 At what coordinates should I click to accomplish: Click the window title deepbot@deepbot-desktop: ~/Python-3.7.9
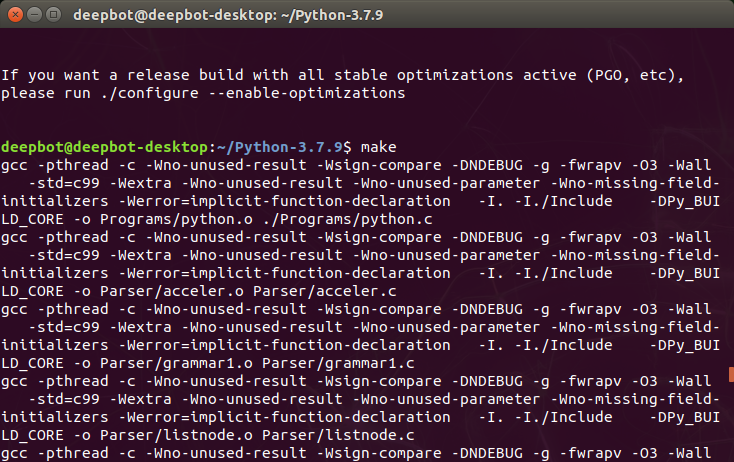[228, 15]
